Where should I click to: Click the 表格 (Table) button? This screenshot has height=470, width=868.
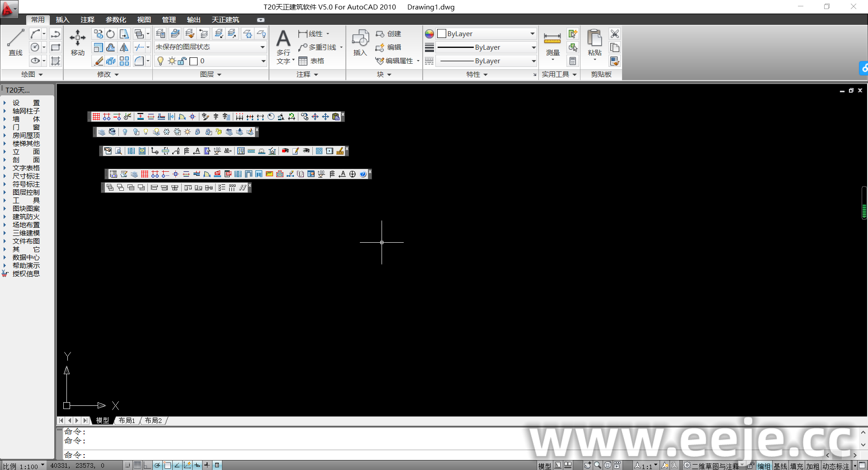point(311,61)
